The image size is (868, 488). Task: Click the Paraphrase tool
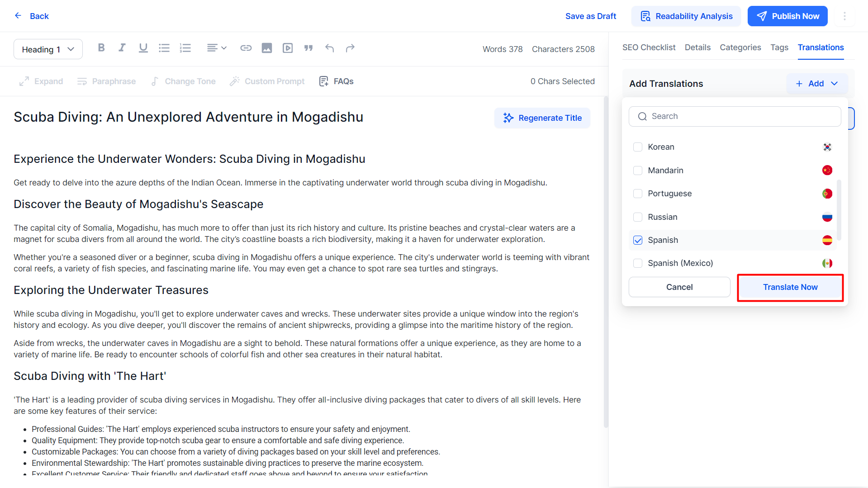click(x=106, y=81)
